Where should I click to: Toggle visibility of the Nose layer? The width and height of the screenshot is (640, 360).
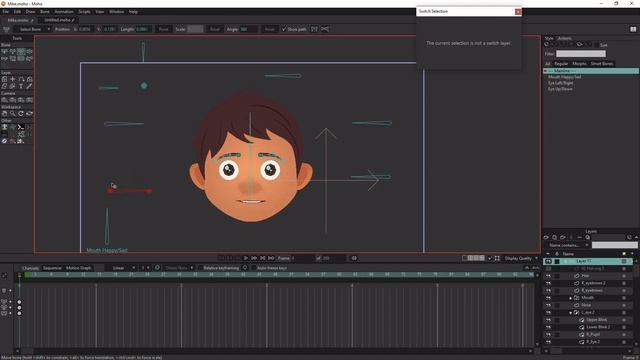click(548, 305)
